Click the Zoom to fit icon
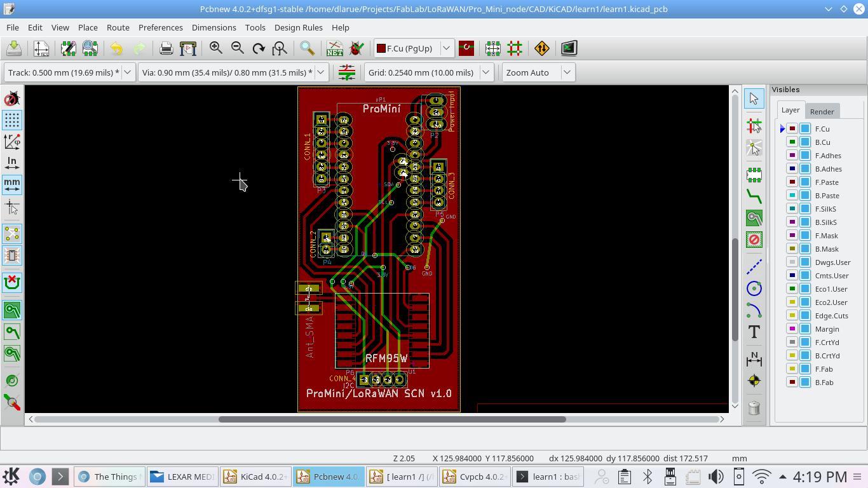This screenshot has height=488, width=868. (280, 48)
